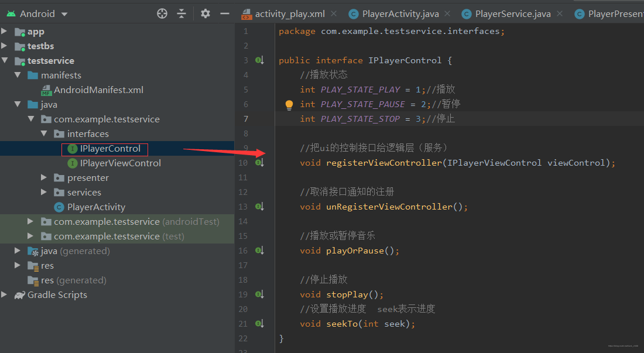This screenshot has height=353, width=644.
Task: Switch to the PlayerService.java tab
Action: 513,14
